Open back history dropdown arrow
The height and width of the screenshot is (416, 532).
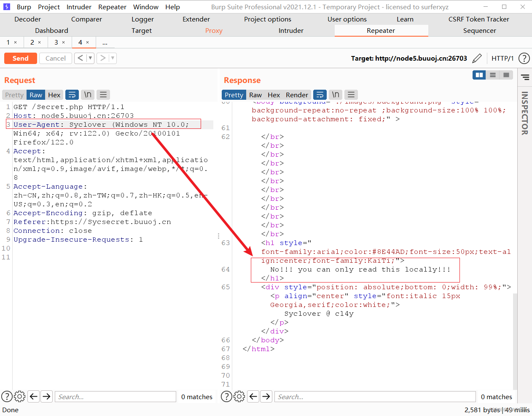pos(90,58)
